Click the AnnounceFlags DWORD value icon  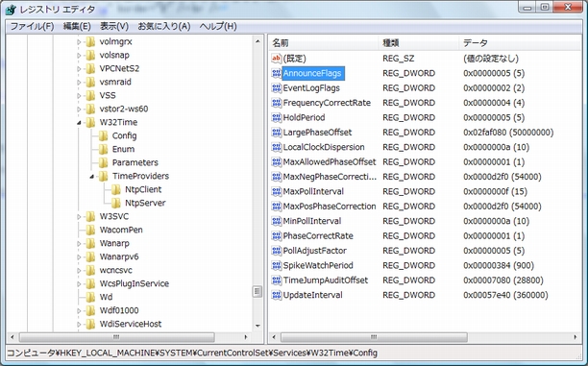pos(277,73)
